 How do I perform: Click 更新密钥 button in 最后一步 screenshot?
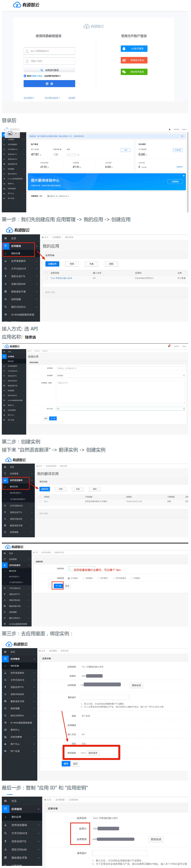(156, 839)
